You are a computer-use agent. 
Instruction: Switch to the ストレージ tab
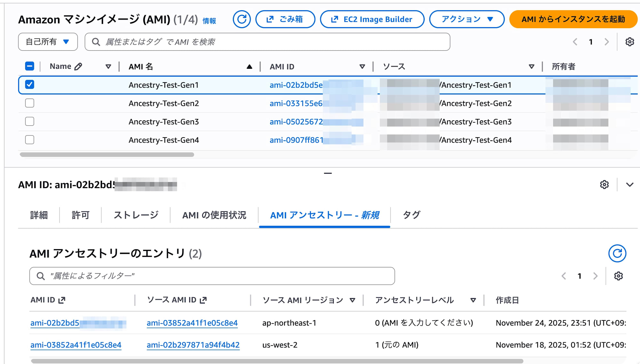tap(136, 215)
